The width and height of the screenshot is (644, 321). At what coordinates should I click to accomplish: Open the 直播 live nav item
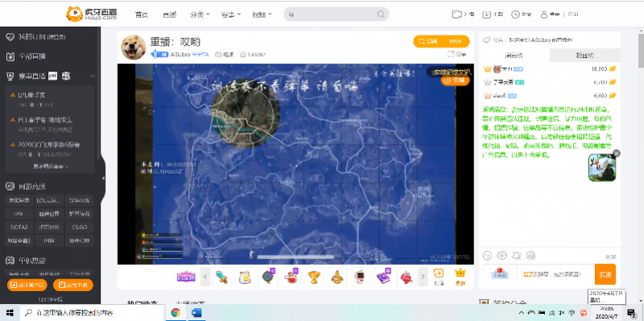tap(169, 14)
